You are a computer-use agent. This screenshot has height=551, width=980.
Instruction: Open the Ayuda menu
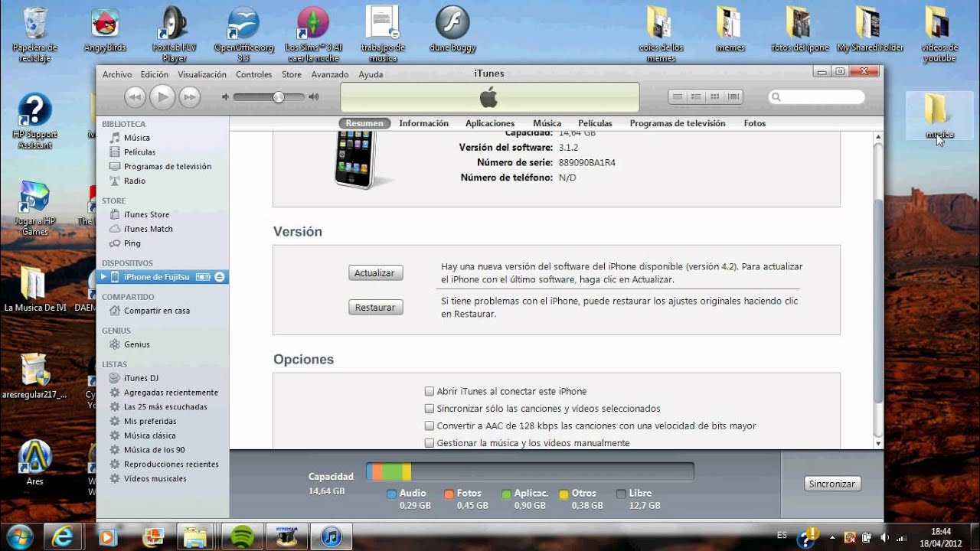point(371,74)
